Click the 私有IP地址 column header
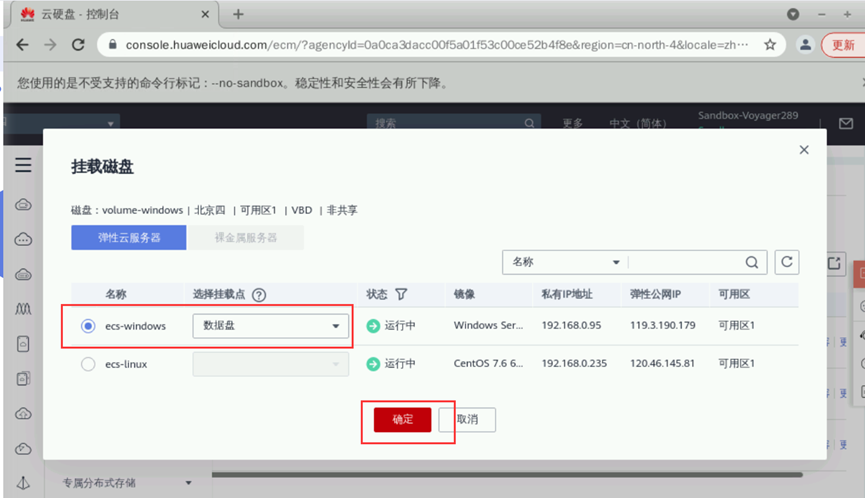865x498 pixels. click(567, 294)
